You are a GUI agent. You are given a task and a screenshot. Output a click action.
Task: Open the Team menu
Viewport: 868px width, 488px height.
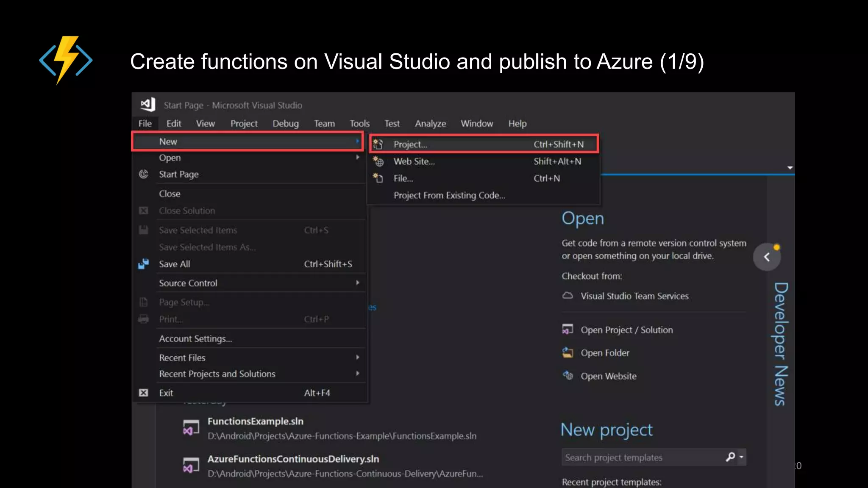coord(324,123)
